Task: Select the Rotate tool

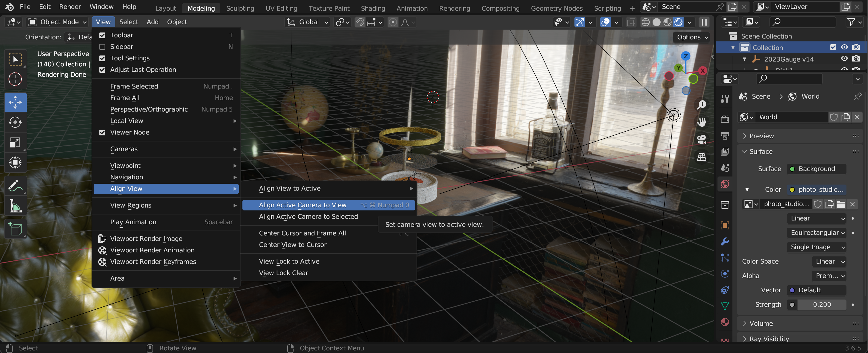Action: (15, 122)
